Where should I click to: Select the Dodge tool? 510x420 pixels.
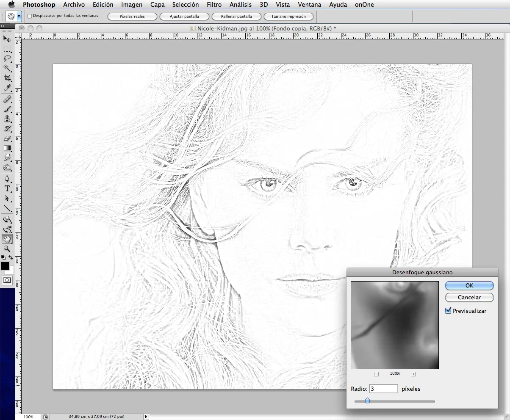pyautogui.click(x=7, y=167)
